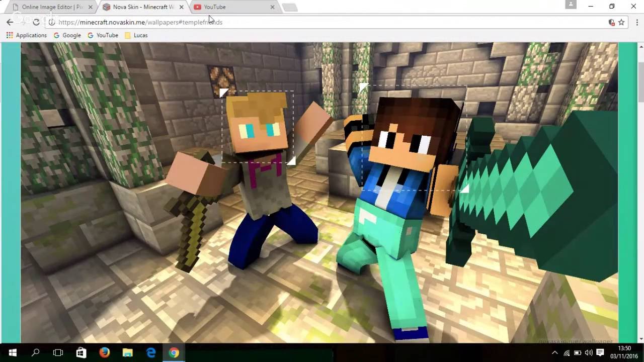644x362 pixels.
Task: Close the Nova Skin tab
Action: pos(181,7)
